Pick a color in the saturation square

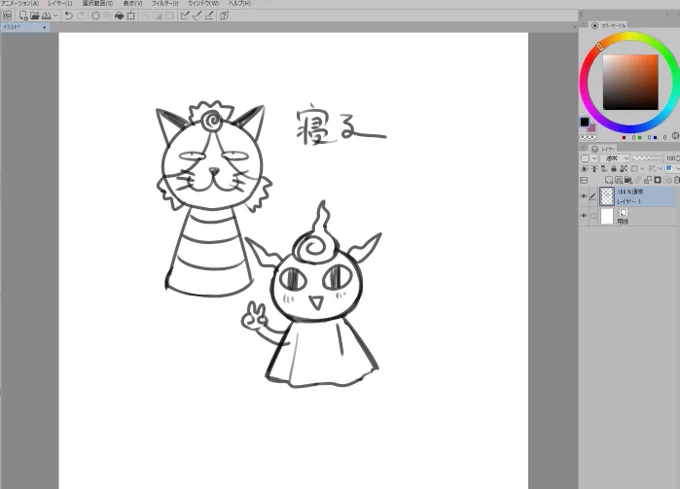(630, 82)
